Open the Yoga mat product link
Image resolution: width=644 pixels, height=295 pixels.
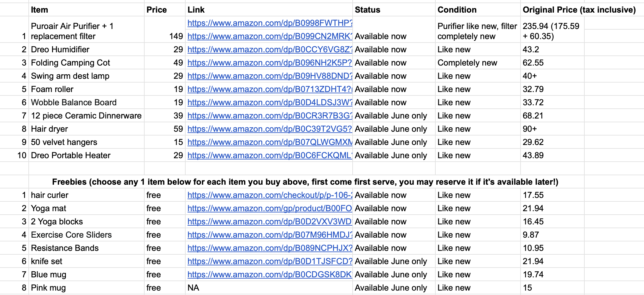270,208
